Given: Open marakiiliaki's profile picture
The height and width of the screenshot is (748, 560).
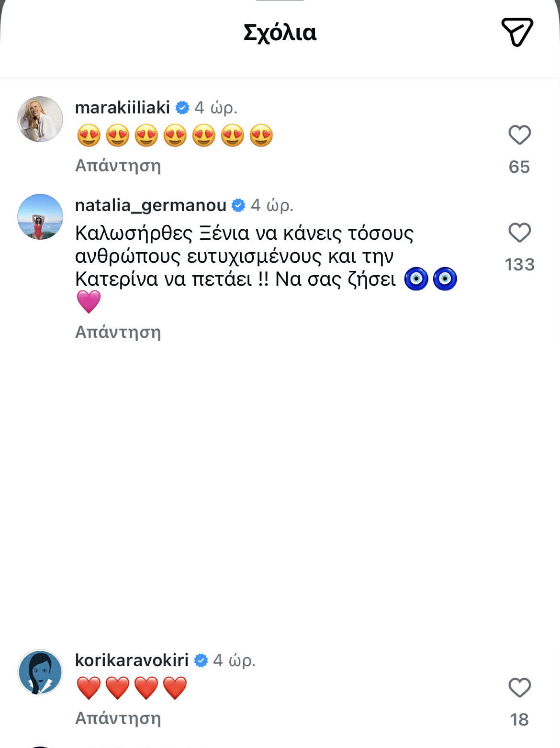Looking at the screenshot, I should tap(40, 119).
